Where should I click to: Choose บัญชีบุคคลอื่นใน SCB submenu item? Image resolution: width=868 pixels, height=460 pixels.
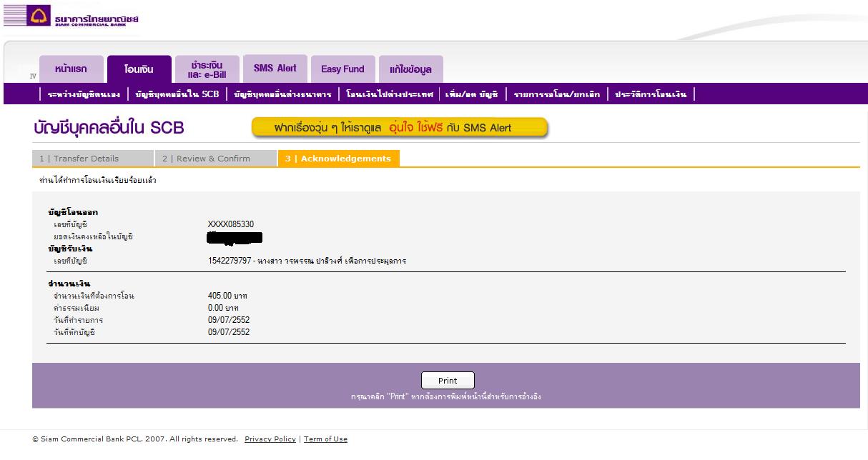(177, 94)
